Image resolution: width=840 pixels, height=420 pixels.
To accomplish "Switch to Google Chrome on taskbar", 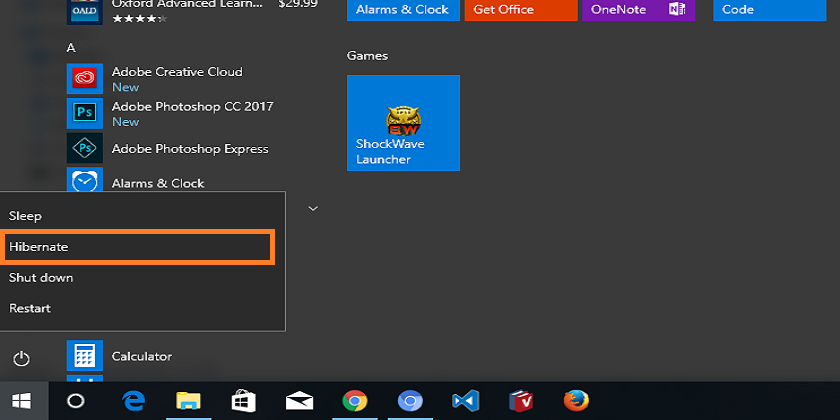I will point(355,401).
